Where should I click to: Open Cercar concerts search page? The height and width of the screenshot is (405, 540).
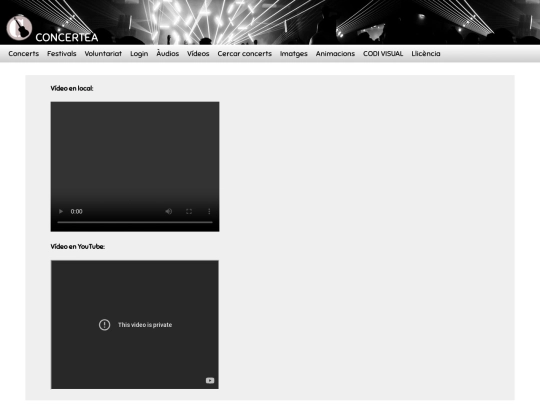coord(245,53)
